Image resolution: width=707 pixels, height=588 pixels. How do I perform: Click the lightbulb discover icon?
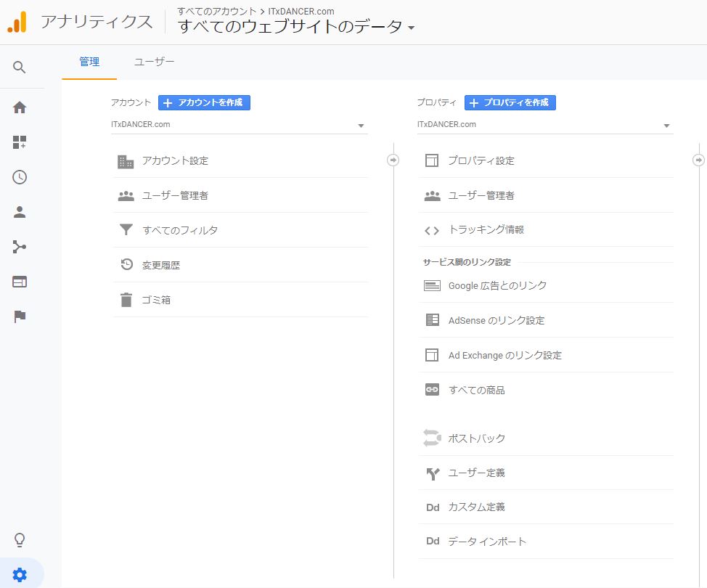[20, 539]
